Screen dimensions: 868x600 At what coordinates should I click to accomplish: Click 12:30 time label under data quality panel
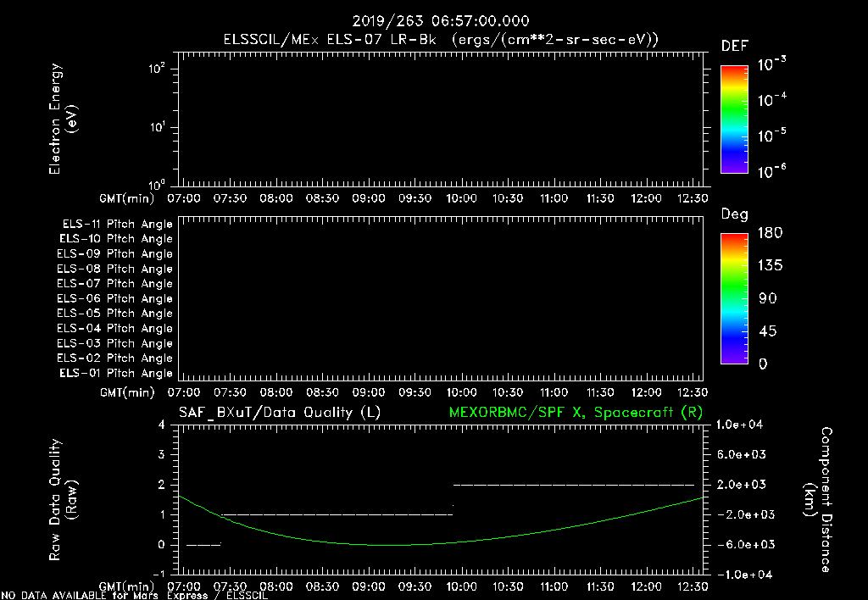[692, 586]
